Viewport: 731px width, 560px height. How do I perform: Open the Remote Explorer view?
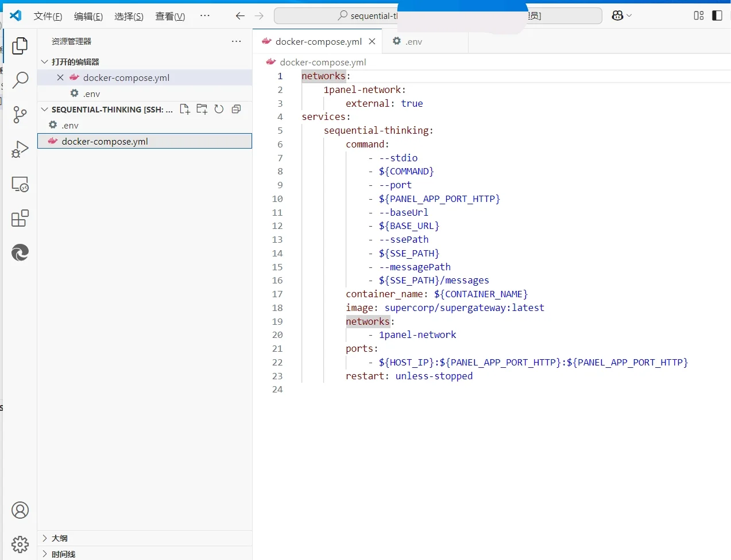[x=20, y=184]
